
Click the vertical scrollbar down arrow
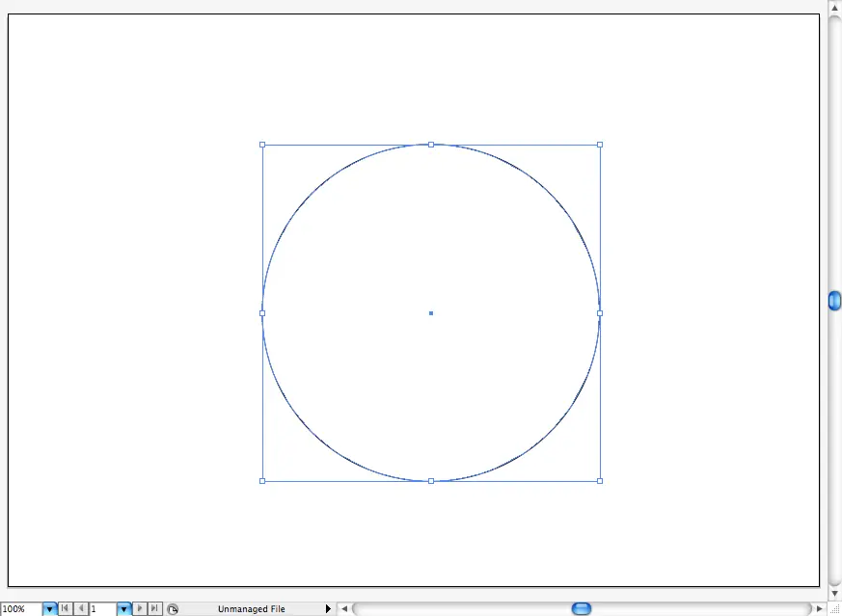(834, 594)
